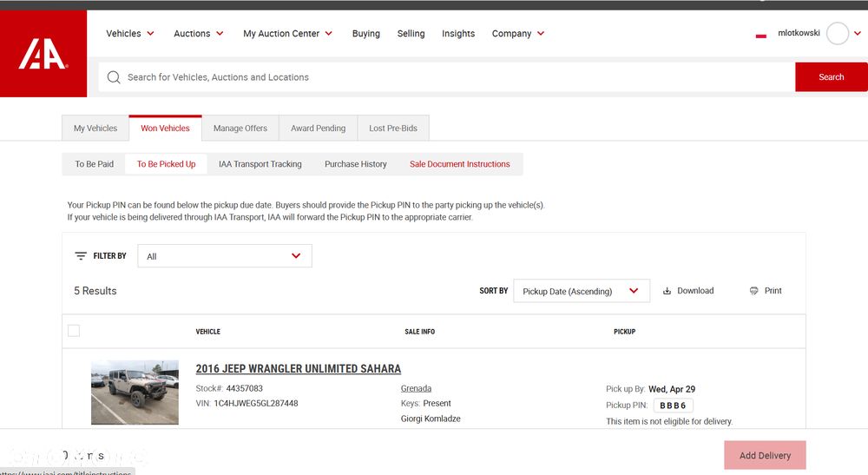The height and width of the screenshot is (475, 868).
Task: Click the VEHICLE column header
Action: 208,332
